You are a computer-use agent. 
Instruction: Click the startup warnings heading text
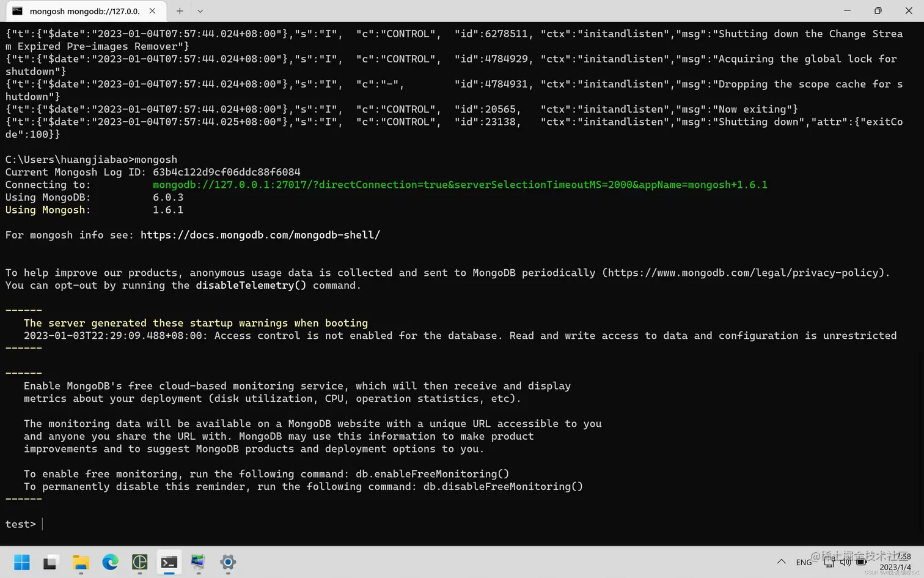click(x=196, y=323)
